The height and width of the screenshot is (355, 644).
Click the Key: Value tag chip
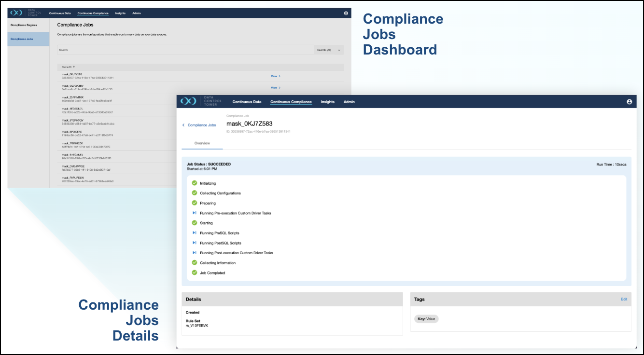point(426,319)
